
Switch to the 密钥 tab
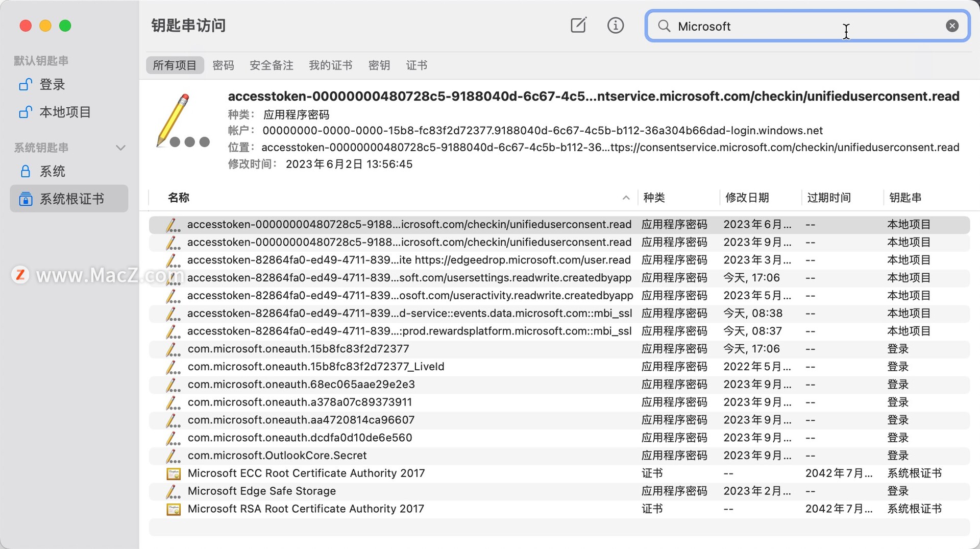point(379,65)
